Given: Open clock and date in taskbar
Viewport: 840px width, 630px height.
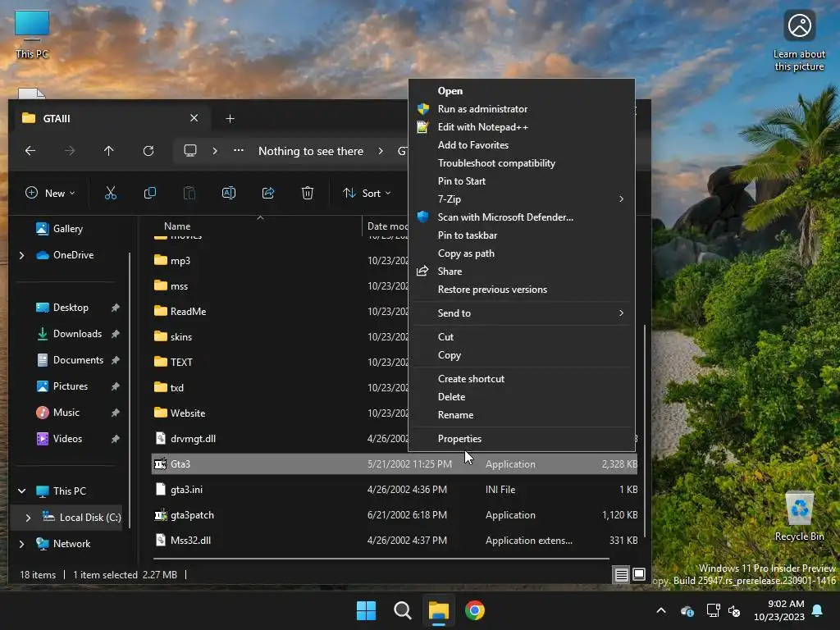Looking at the screenshot, I should (779, 610).
